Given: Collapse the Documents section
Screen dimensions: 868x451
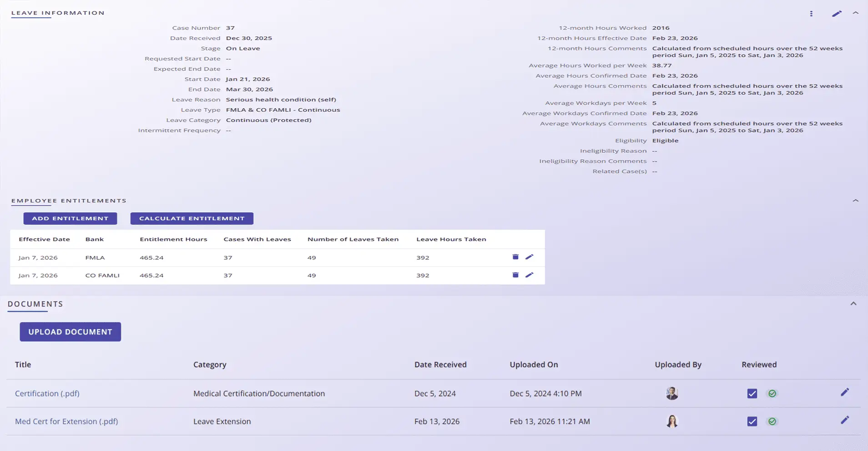Looking at the screenshot, I should pos(853,304).
